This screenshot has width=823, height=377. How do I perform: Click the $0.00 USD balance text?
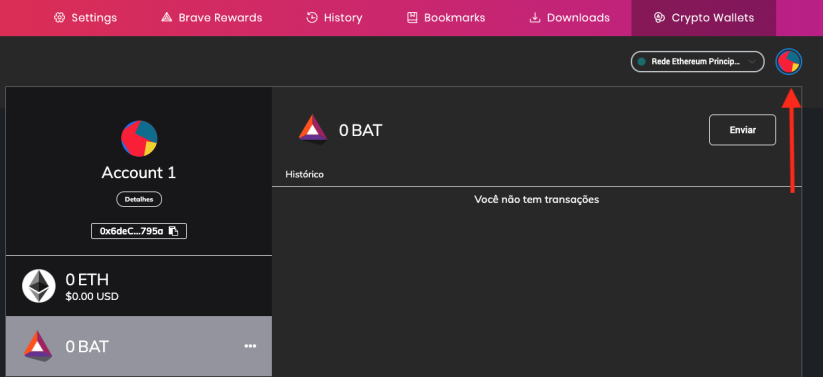(x=92, y=297)
